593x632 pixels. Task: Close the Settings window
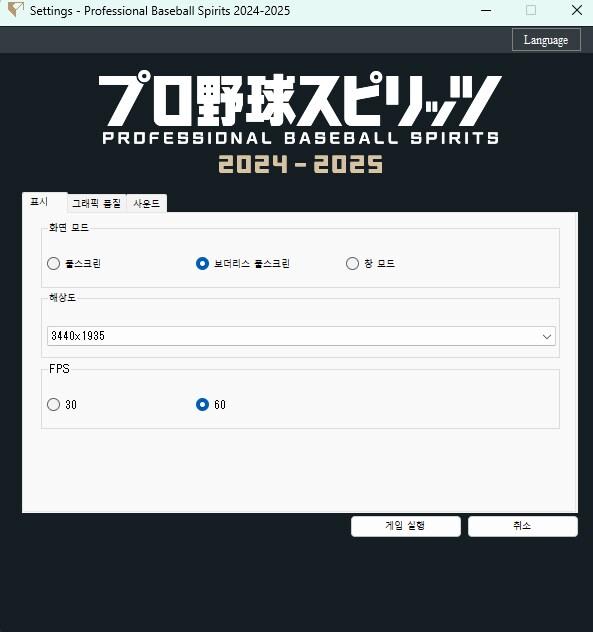pyautogui.click(x=577, y=10)
